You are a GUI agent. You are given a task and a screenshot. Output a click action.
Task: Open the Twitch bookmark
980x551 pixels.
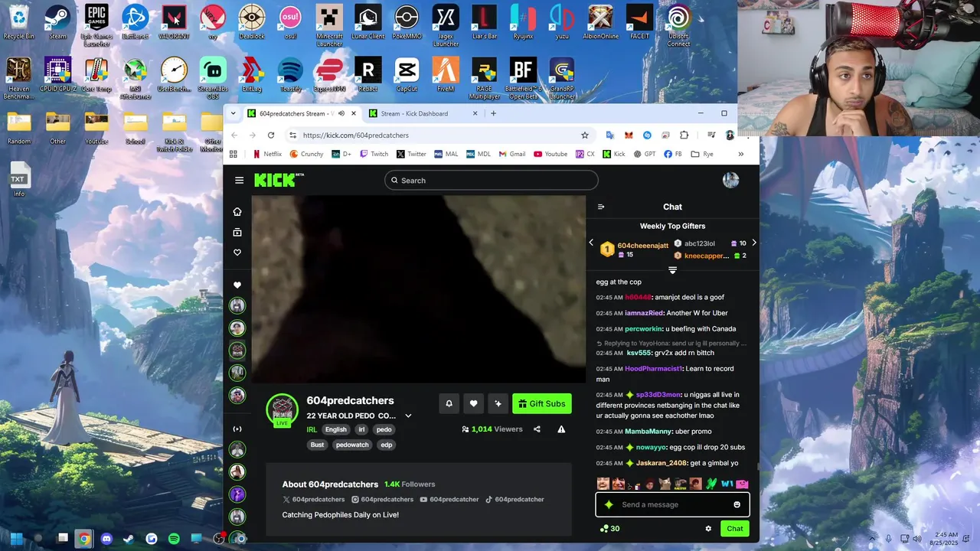click(x=374, y=154)
